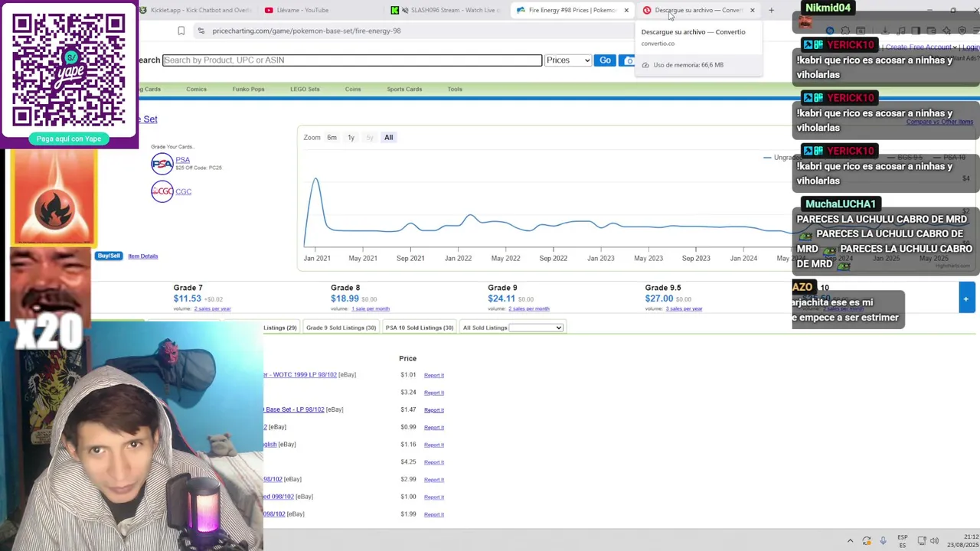Viewport: 980px width, 551px height.
Task: Click Report It for the $2.99 listing
Action: 434,480
